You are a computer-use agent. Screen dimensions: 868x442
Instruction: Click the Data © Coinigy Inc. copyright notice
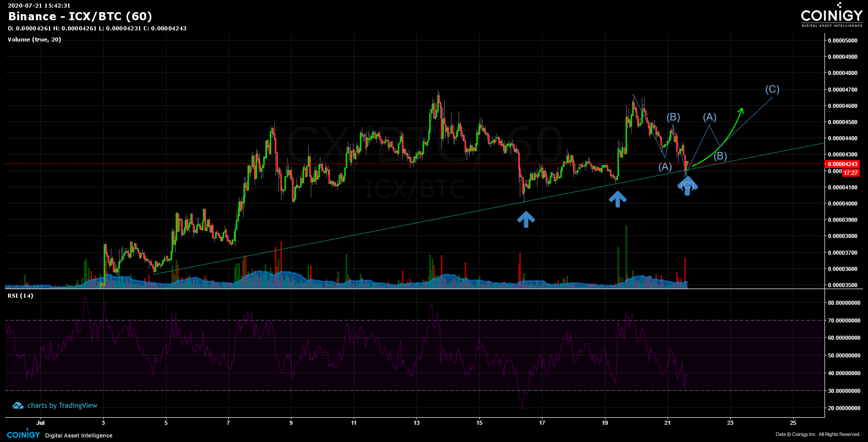coord(818,434)
